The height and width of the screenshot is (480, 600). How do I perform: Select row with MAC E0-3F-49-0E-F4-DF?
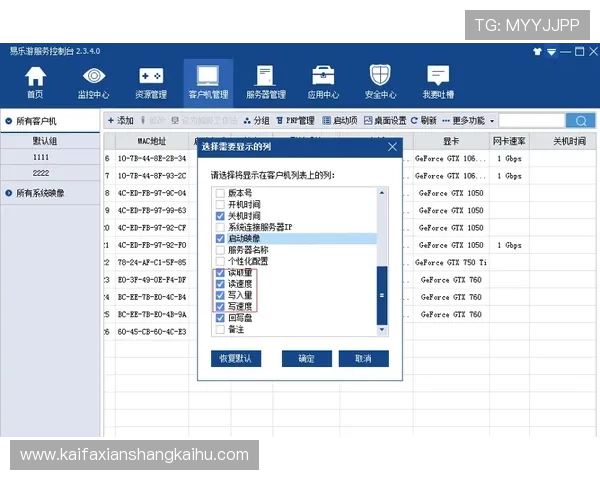click(x=152, y=280)
